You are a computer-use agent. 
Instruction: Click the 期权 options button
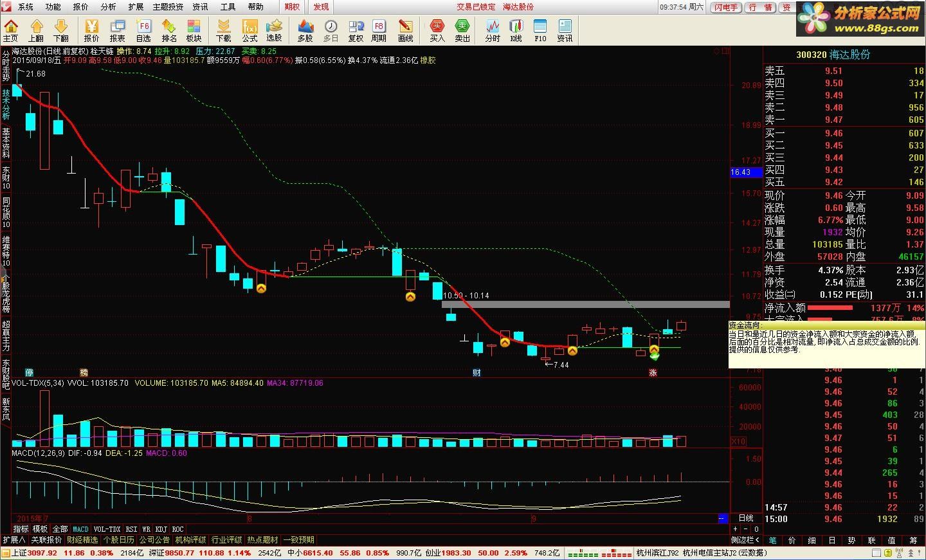pyautogui.click(x=292, y=6)
